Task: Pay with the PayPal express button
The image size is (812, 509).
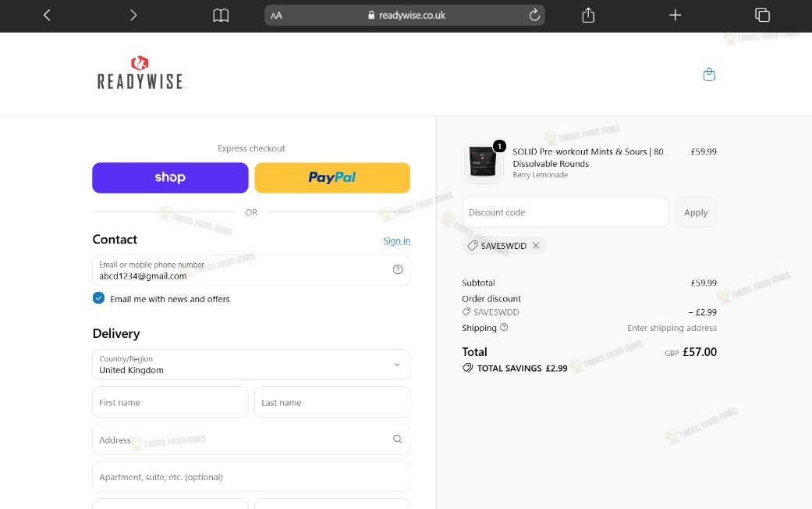Action: [332, 178]
